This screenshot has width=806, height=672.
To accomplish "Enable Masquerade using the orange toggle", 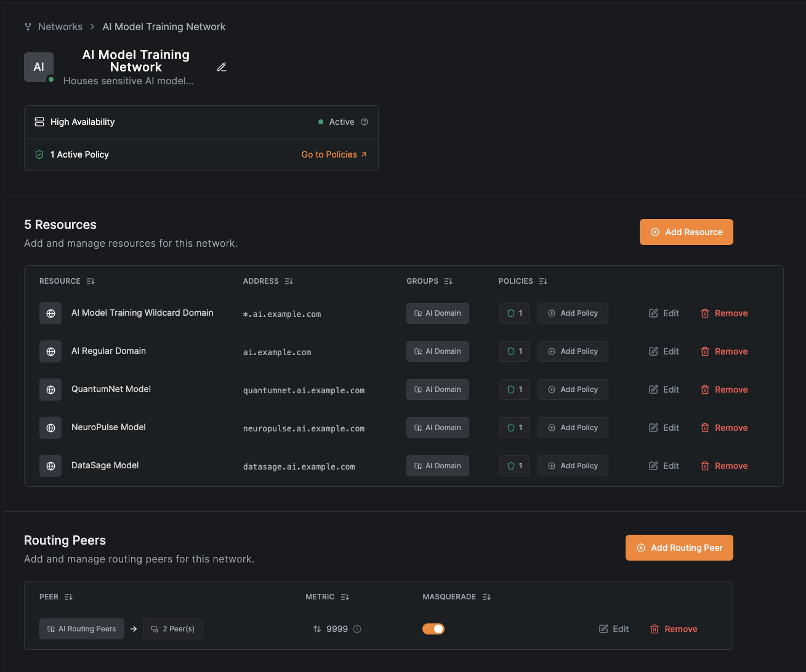I will point(433,628).
